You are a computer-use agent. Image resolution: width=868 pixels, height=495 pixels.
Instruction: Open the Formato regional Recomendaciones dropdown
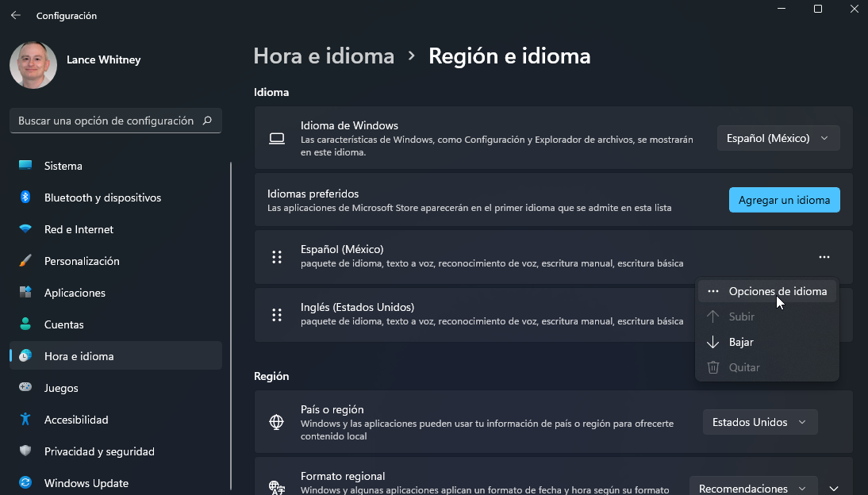pyautogui.click(x=751, y=488)
